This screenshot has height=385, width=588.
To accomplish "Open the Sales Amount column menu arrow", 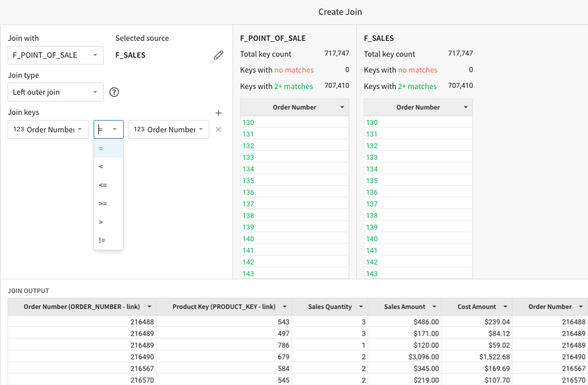I will tap(434, 307).
